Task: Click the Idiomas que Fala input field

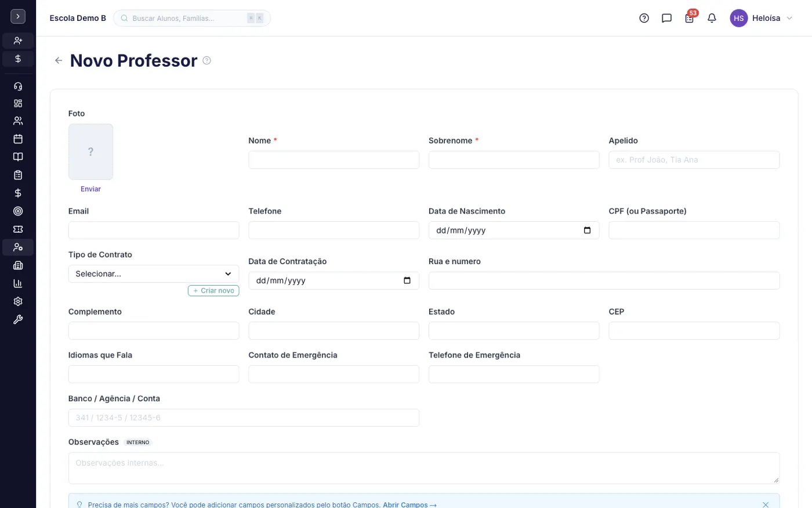Action: (154, 374)
